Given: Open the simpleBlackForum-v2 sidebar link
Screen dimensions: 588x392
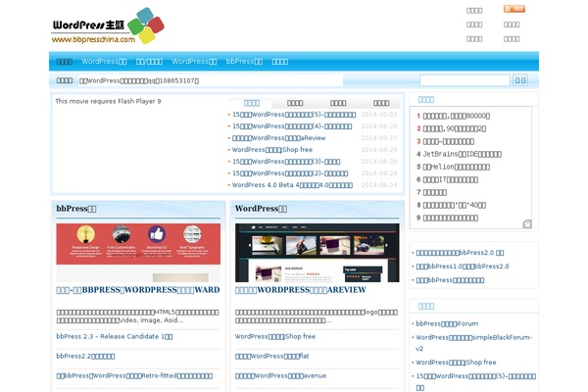Looking at the screenshot, I should 473,343.
